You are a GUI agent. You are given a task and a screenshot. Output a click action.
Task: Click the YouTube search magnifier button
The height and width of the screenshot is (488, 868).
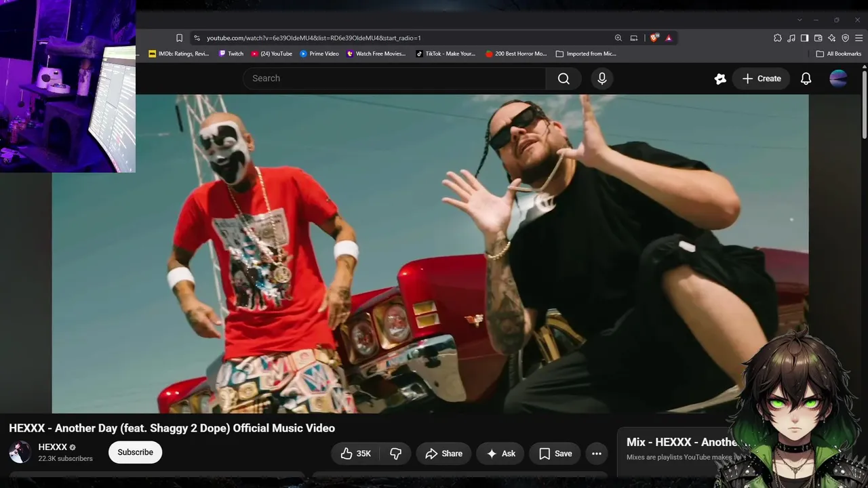coord(564,79)
